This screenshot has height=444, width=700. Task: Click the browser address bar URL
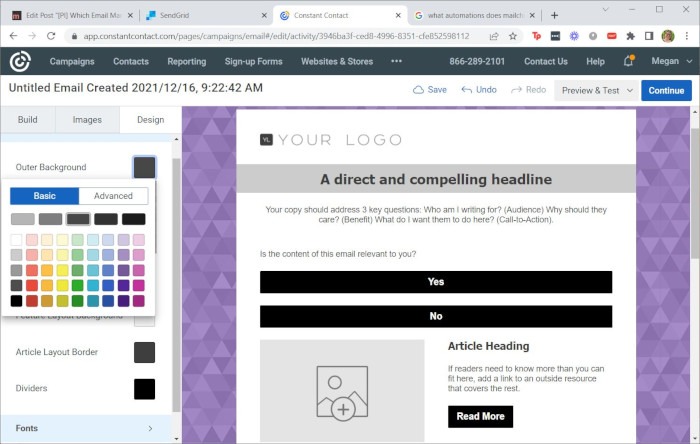tap(276, 36)
